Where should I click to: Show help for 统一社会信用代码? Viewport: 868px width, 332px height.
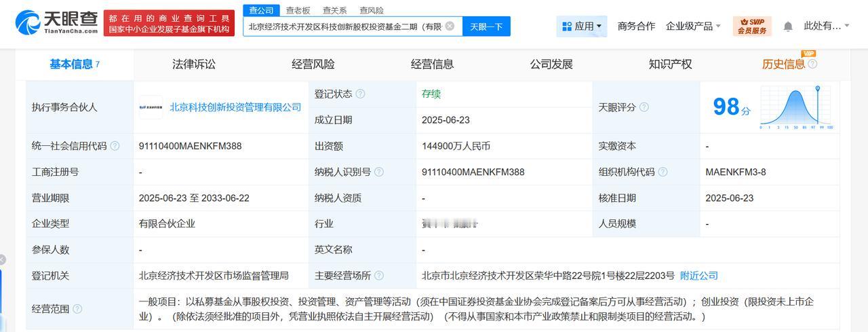pos(115,146)
